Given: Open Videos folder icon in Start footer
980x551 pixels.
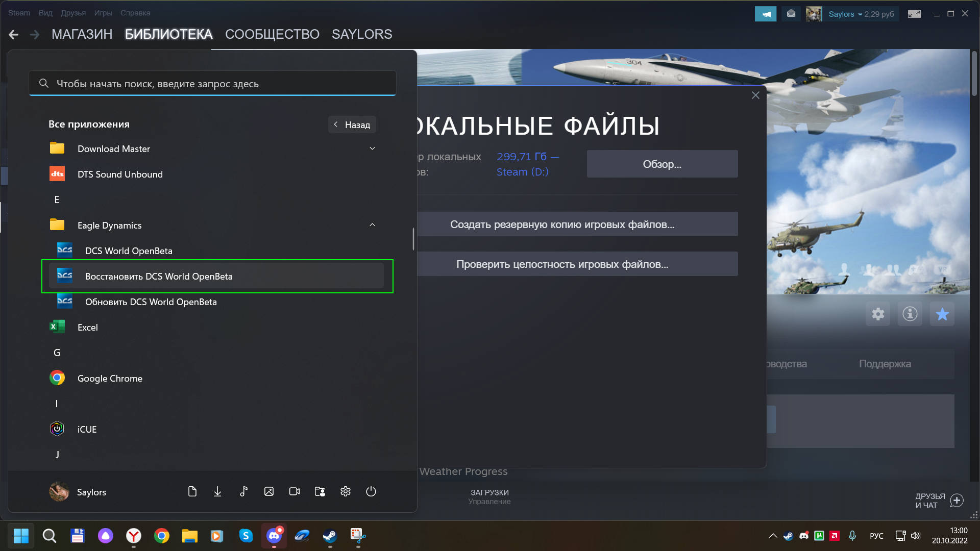Looking at the screenshot, I should tap(295, 491).
